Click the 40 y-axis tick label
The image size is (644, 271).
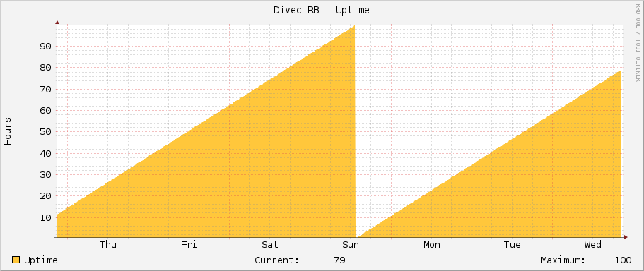(45, 153)
